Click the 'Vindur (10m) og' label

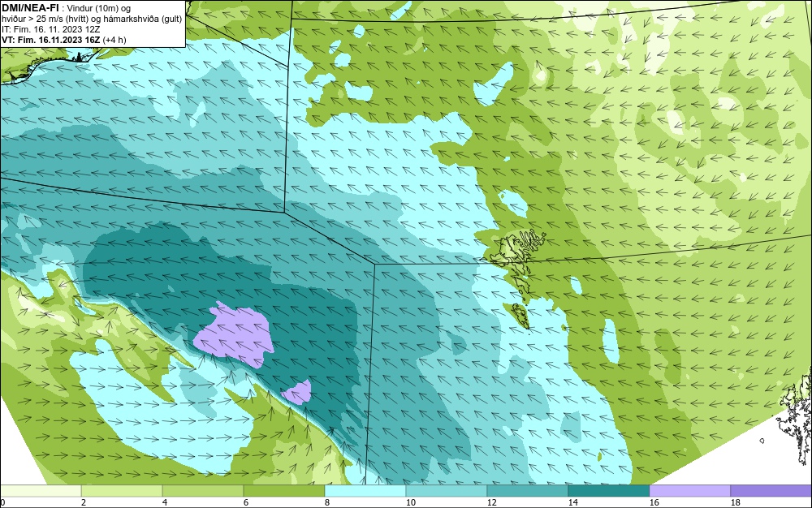pos(98,9)
